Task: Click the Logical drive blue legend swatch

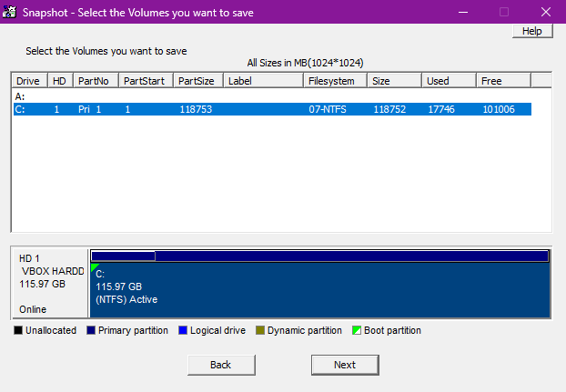Action: 183,330
